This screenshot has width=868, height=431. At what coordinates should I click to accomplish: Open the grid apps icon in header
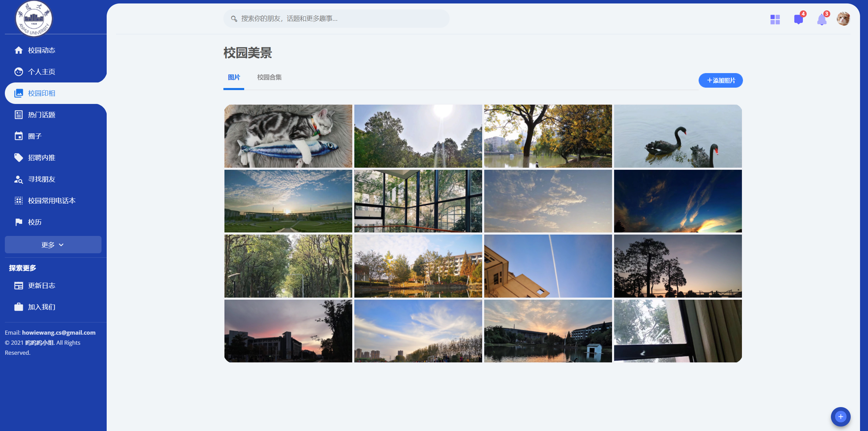775,19
